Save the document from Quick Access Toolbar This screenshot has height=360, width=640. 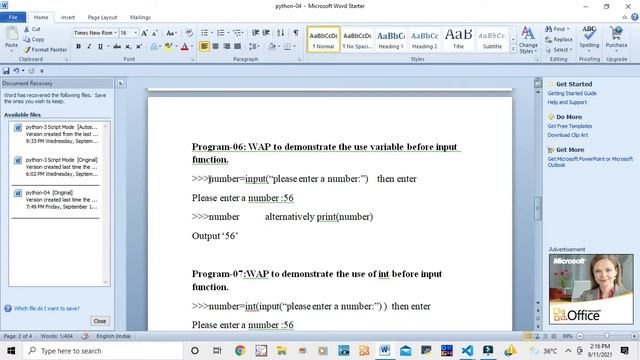tap(6, 71)
